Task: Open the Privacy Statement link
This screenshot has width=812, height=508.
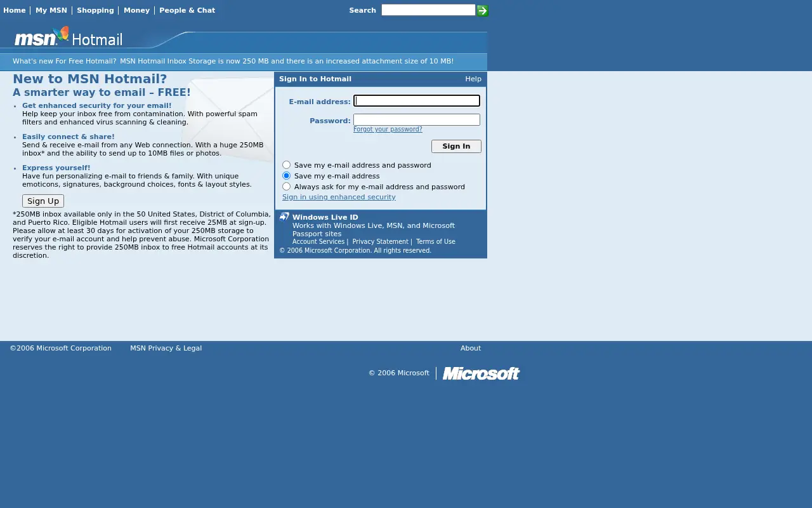Action: pos(380,242)
